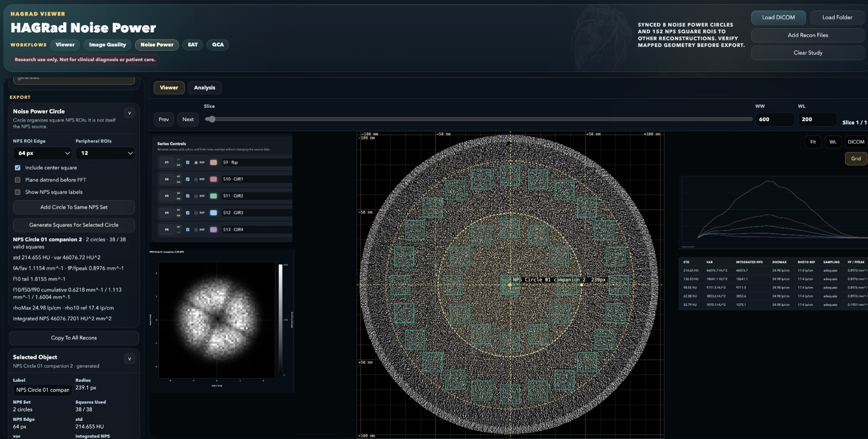Move S13 · QIR4 series up
The image size is (868, 439).
178,227
